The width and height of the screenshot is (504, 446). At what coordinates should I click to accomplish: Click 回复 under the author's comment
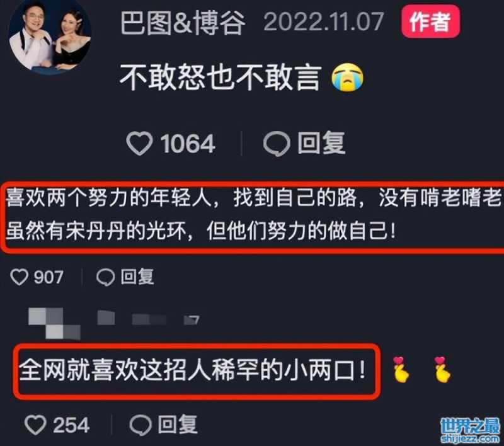coord(321,143)
